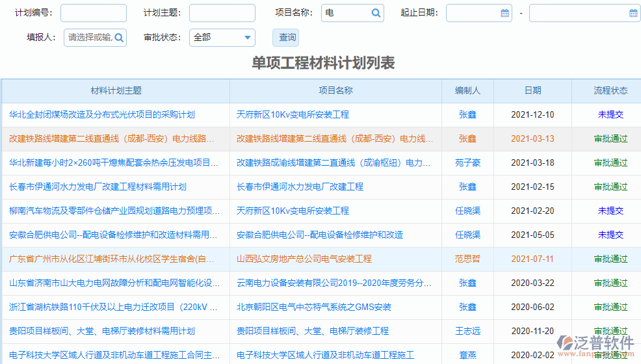Open project 天府新区10Kv变电所安装工程 in the 2021-12-10 row
Viewport: 641px width, 364px height.
(293, 115)
